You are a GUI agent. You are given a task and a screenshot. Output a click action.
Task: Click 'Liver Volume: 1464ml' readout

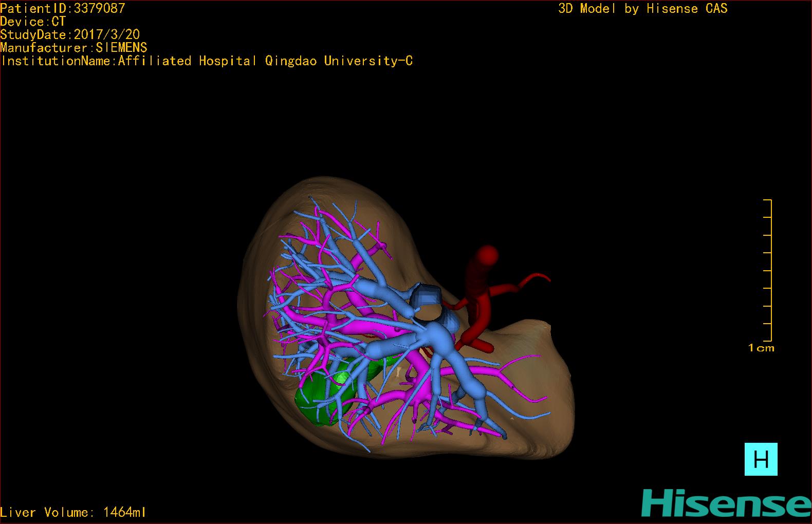pyautogui.click(x=73, y=512)
